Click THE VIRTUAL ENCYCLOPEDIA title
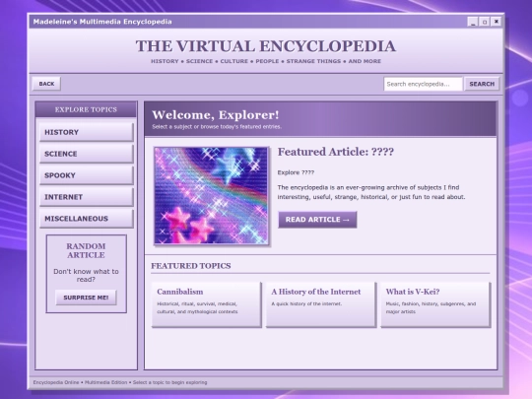Screen dimensions: 532x399 [x=266, y=46]
